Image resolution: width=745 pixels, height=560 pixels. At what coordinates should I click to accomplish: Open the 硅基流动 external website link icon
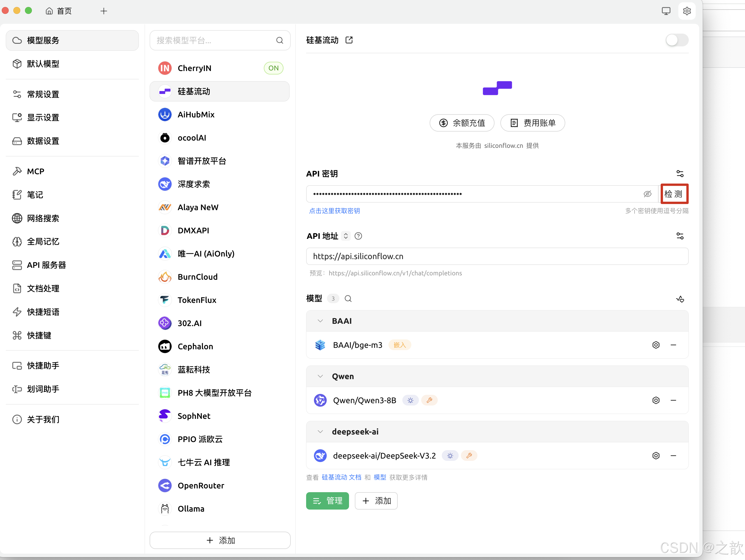[349, 40]
